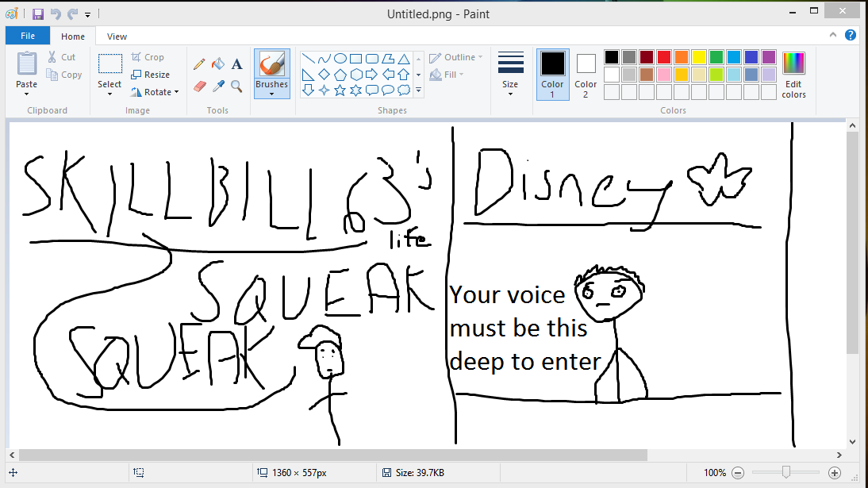This screenshot has height=488, width=868.
Task: Click the Edit colors button
Action: [793, 75]
